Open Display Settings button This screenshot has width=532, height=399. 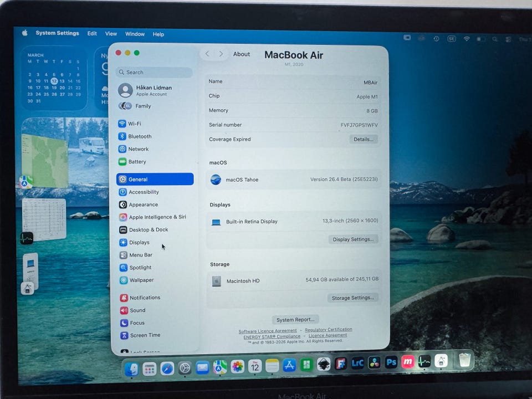[x=354, y=239]
